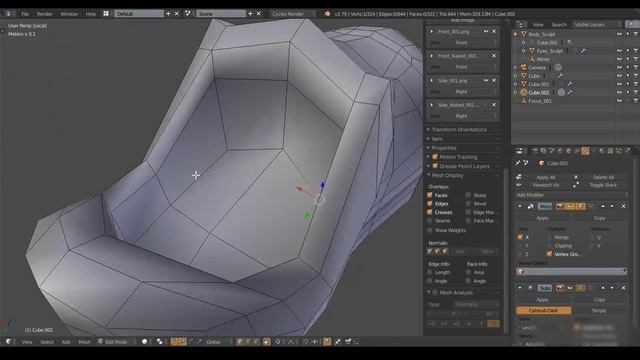Viewport: 640px width, 360px height.
Task: Open the Visible Layers filter dropdown
Action: coord(596,24)
